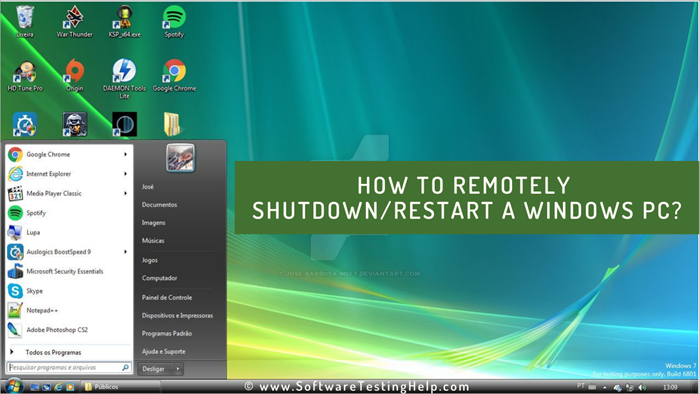Open the José user folder link
This screenshot has height=394, width=700.
point(148,187)
